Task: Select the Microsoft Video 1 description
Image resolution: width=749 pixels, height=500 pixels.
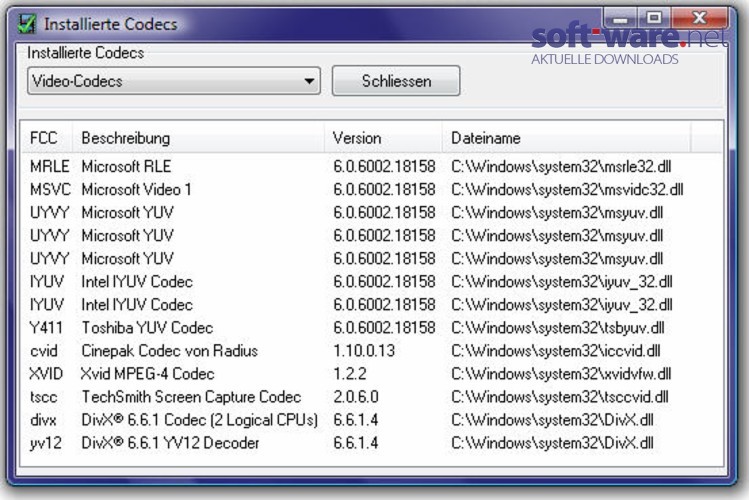Action: [137, 190]
